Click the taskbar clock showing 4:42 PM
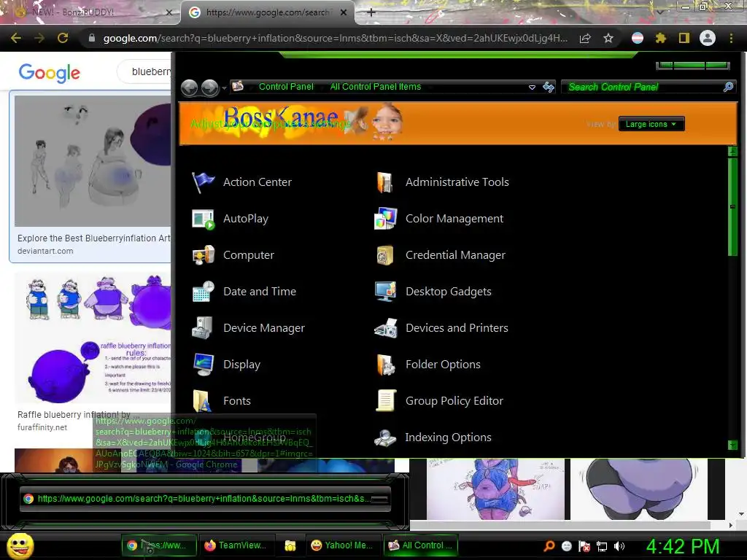Viewport: 747px width, 560px height. pos(683,546)
